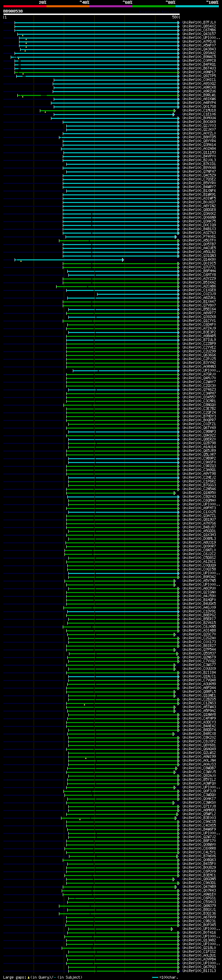
Task: Select hit label UniRef100_Q6N379
Action: pyautogui.click(x=199, y=906)
